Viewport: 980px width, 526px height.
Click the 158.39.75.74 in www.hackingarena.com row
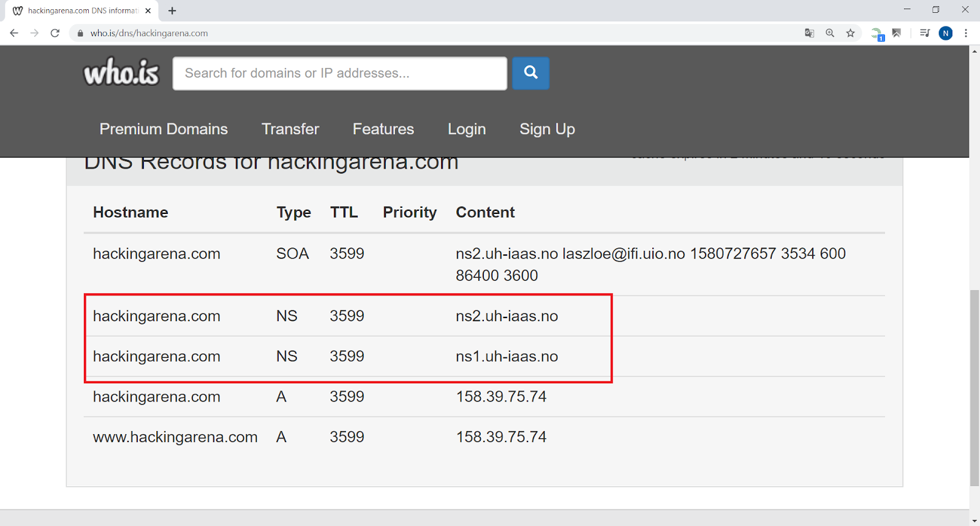(x=501, y=437)
